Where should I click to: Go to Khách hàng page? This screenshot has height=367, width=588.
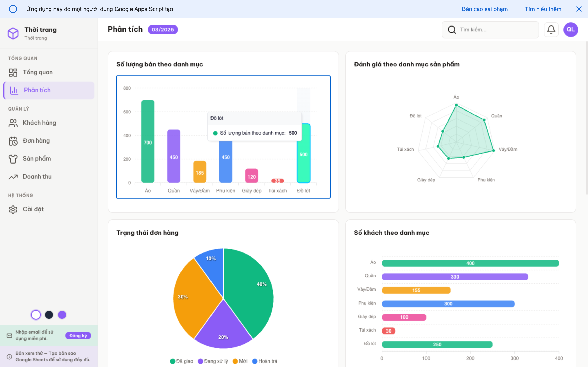(x=39, y=123)
